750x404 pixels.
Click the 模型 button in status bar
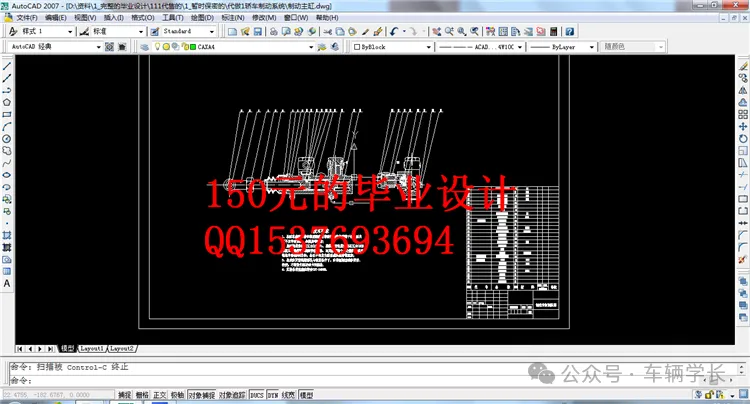pos(306,395)
